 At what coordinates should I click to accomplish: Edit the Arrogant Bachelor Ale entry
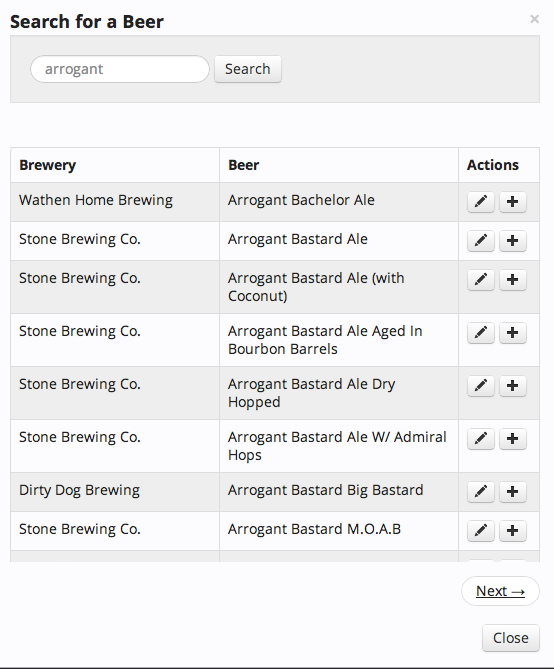click(x=481, y=201)
